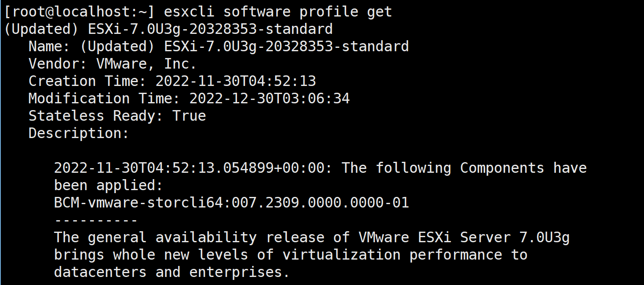644x285 pixels.
Task: Click the text 'datacenters and enterprises.'
Action: coord(172,272)
